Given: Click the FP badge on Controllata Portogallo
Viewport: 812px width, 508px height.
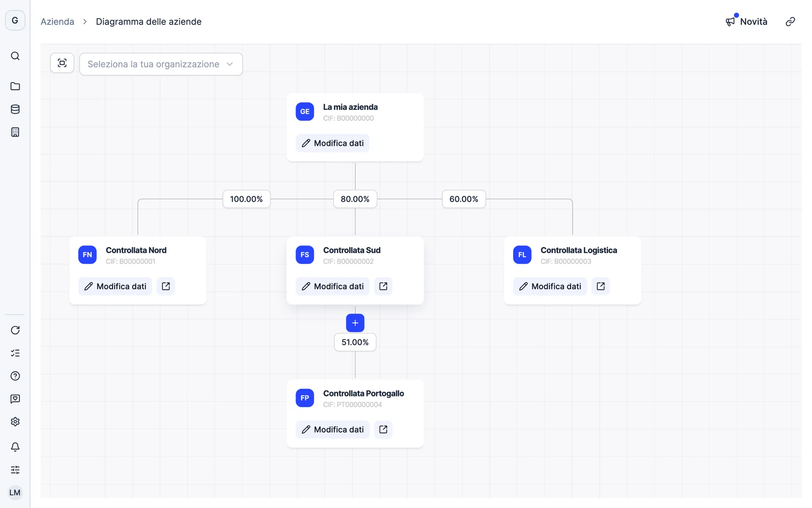Looking at the screenshot, I should (305, 398).
